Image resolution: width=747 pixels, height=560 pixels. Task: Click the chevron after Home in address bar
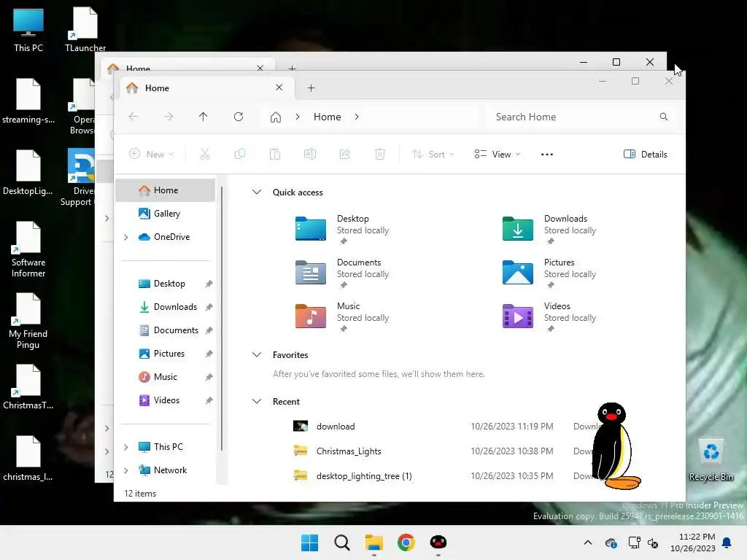pos(357,117)
